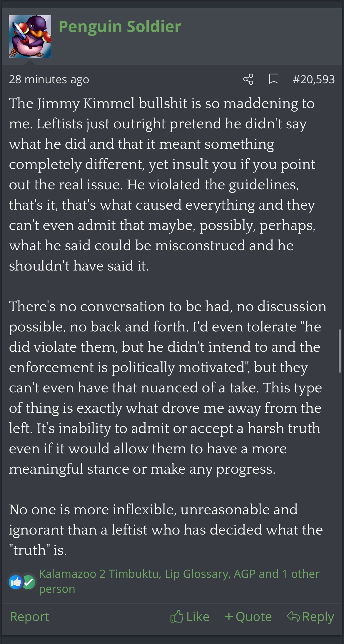Screen dimensions: 344x644
Task: Click the "28 minutes ago" timestamp
Action: point(49,79)
